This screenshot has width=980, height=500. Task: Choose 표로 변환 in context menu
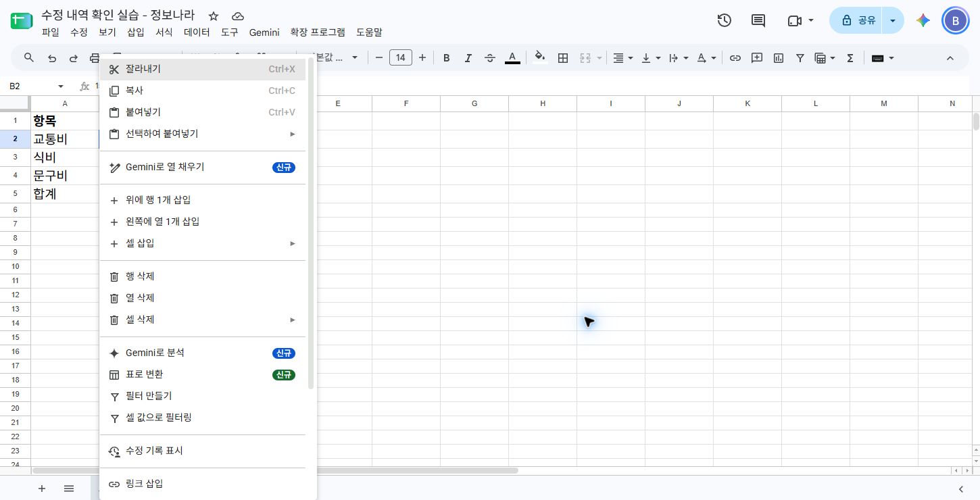[203, 374]
